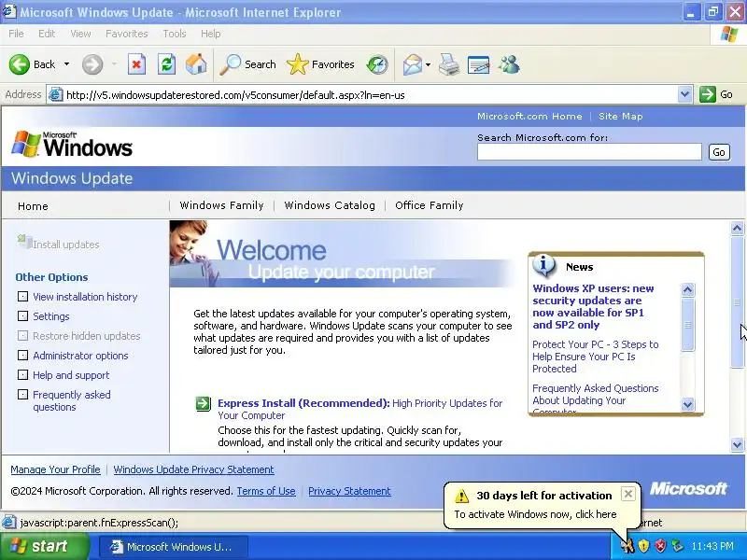Go to the Home page via house icon
This screenshot has height=560, width=747.
[x=196, y=64]
